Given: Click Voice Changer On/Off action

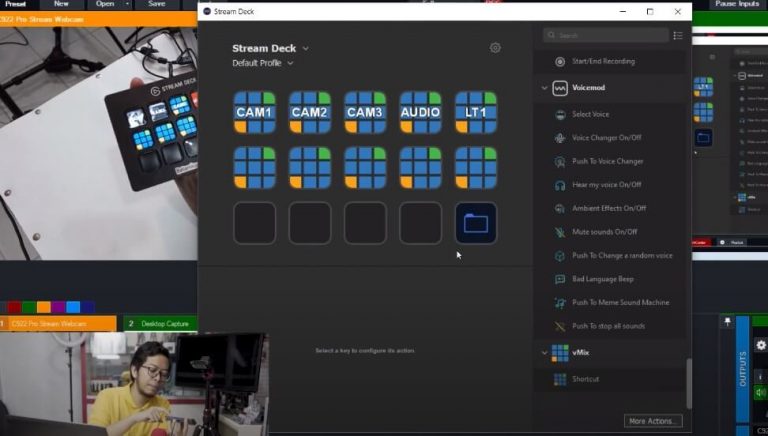Looking at the screenshot, I should [607, 138].
